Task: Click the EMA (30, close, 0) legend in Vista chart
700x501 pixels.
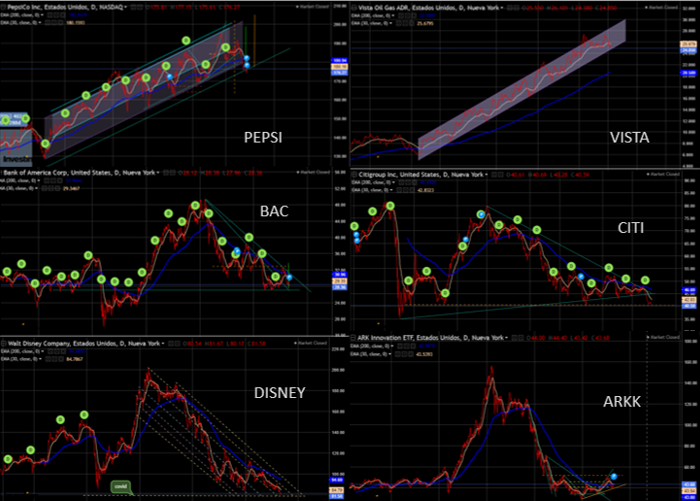Action: coord(371,23)
